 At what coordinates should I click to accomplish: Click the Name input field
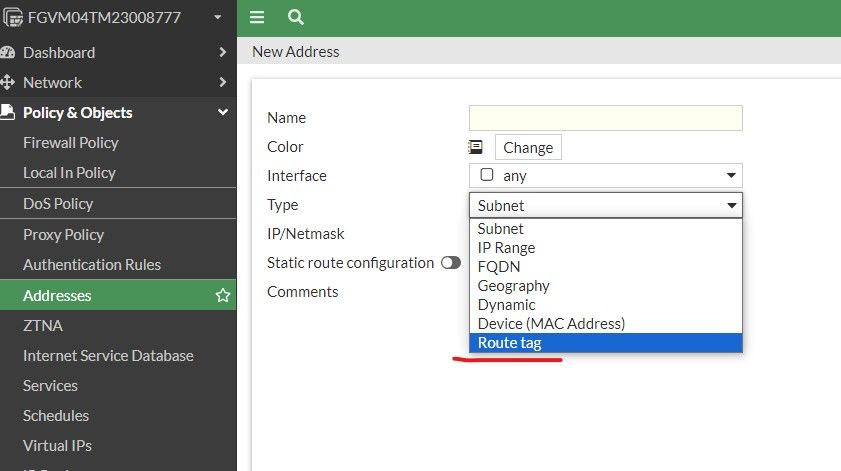(x=605, y=118)
